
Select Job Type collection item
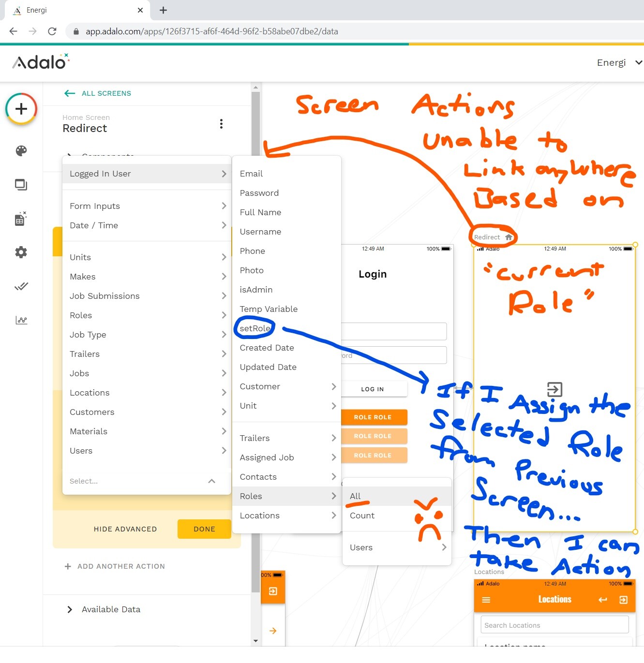tap(147, 335)
